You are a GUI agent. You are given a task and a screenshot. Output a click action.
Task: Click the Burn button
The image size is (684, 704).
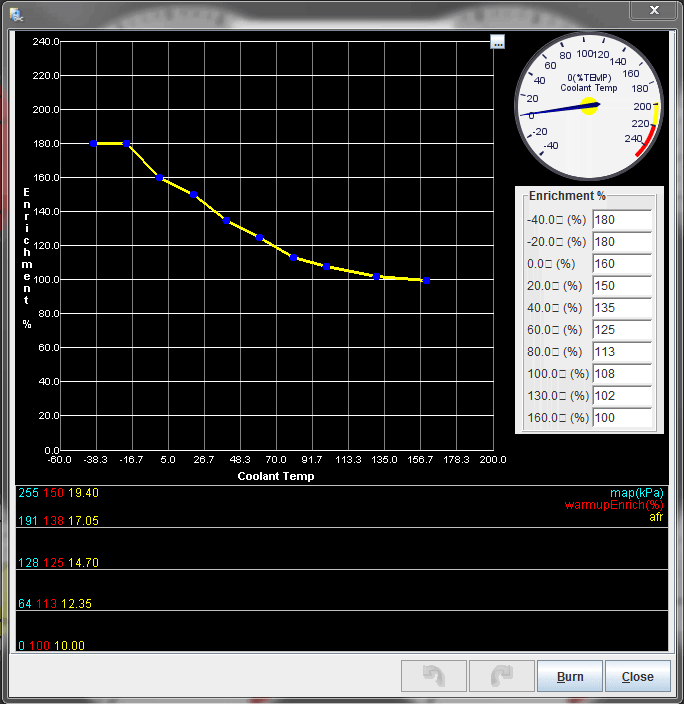570,676
